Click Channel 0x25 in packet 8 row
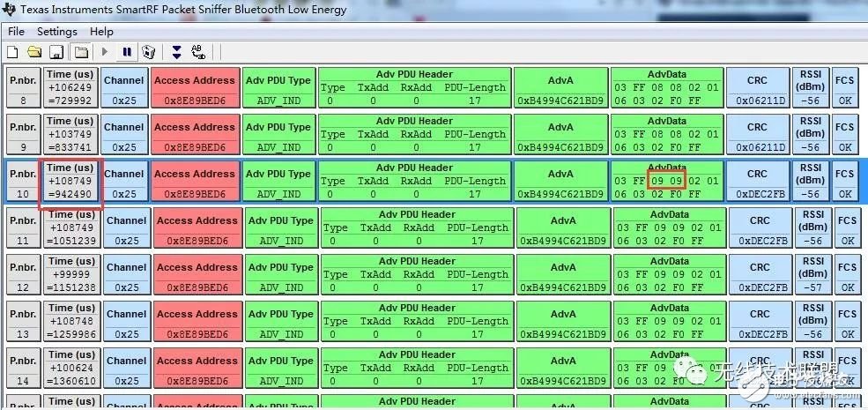The image size is (868, 410). click(124, 87)
